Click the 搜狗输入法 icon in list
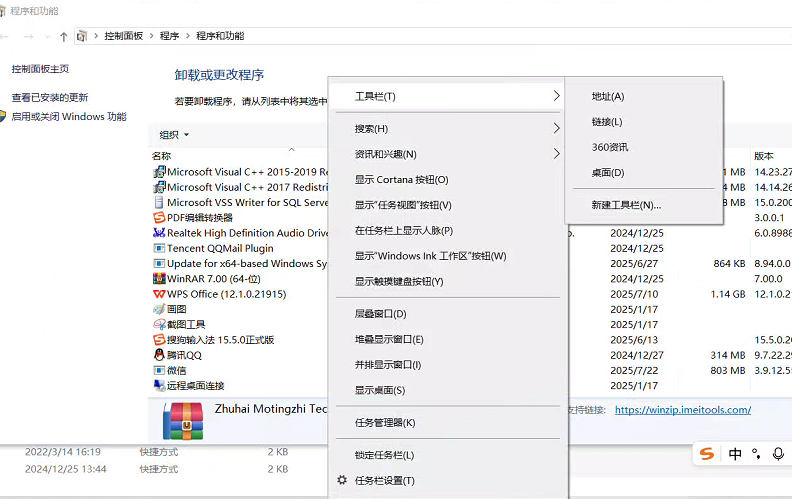Image resolution: width=792 pixels, height=499 pixels. (x=159, y=340)
